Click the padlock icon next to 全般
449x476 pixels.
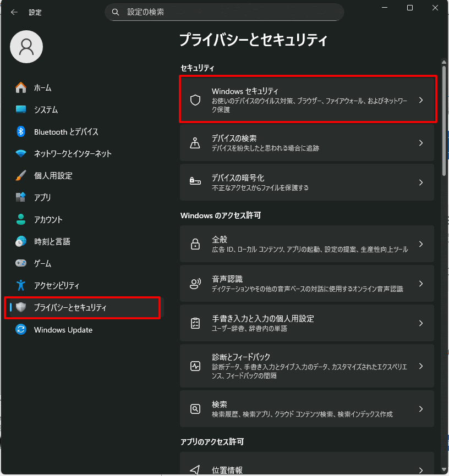coord(195,244)
